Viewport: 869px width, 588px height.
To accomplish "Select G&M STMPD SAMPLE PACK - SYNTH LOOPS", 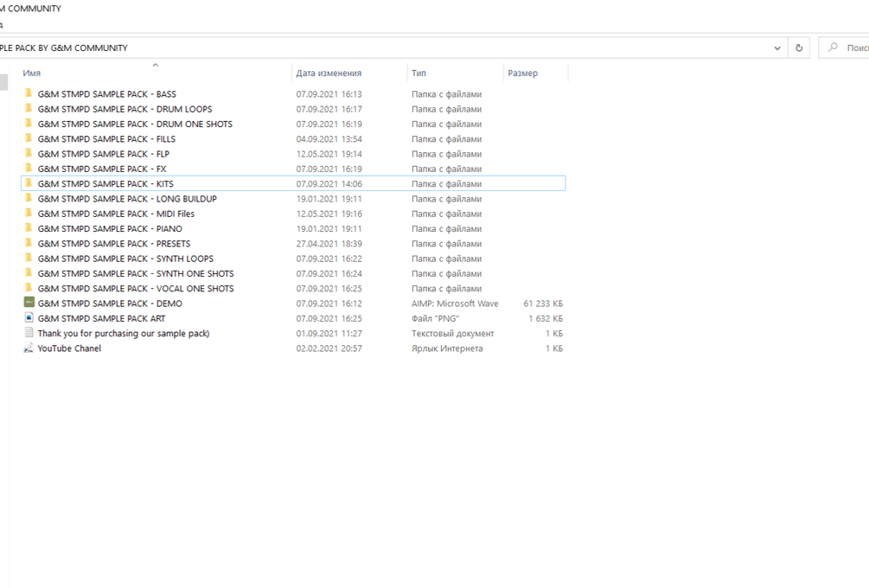I will point(125,259).
